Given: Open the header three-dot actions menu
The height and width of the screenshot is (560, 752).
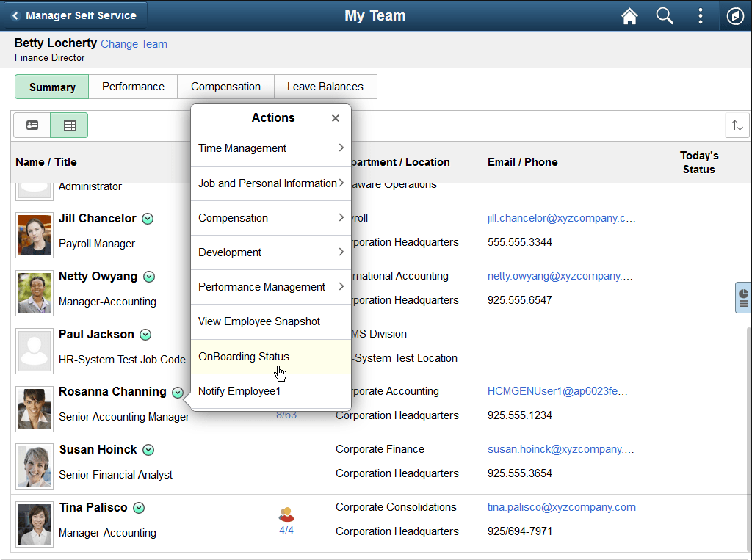Looking at the screenshot, I should (x=700, y=15).
